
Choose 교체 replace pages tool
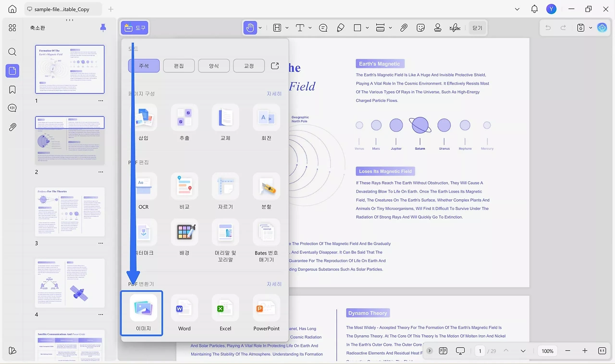(x=225, y=123)
